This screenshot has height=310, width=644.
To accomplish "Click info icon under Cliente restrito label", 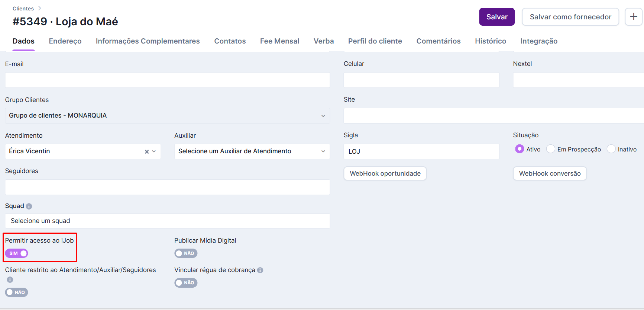I will tap(10, 280).
